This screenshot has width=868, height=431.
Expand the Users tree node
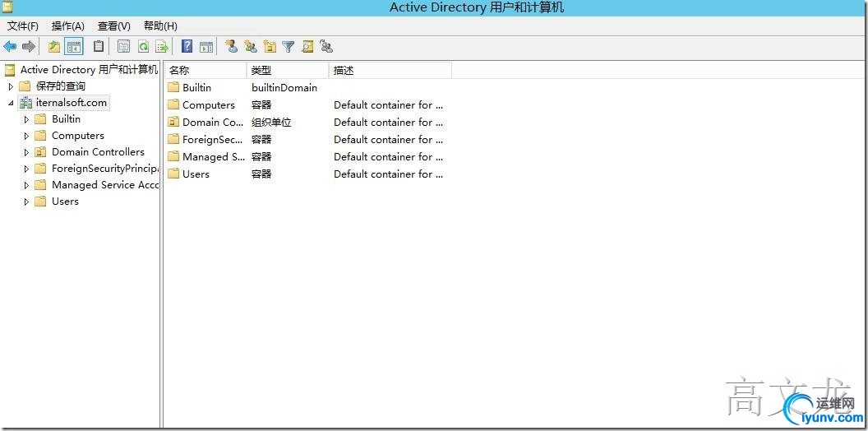click(x=26, y=202)
